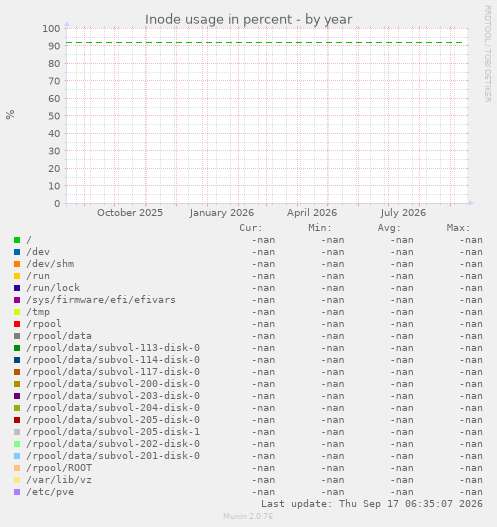
Task: Click the graph title 'Inode usage in percent - by year'
Action: pos(248,19)
